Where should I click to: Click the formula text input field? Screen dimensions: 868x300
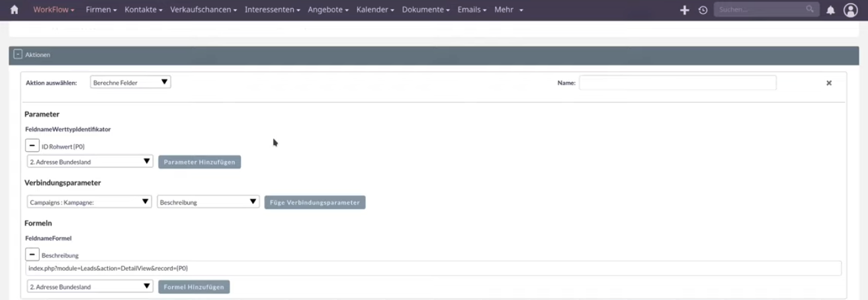point(433,268)
